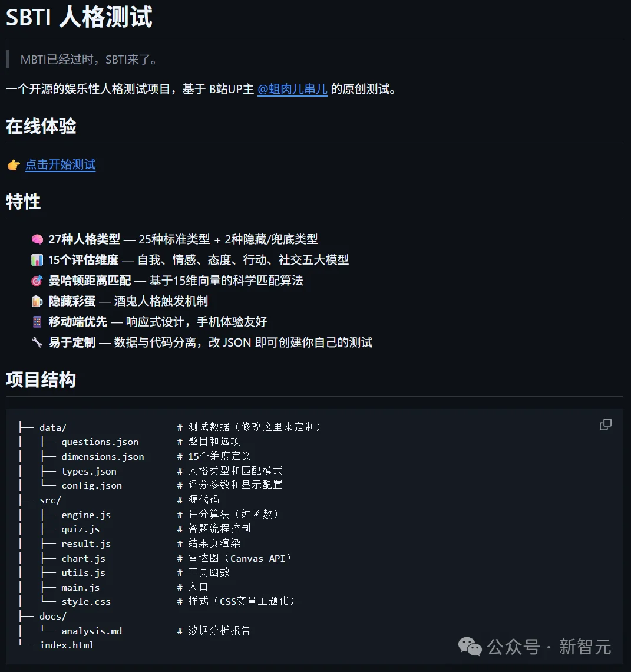Click the SBTI 人格测试 page title

[79, 18]
